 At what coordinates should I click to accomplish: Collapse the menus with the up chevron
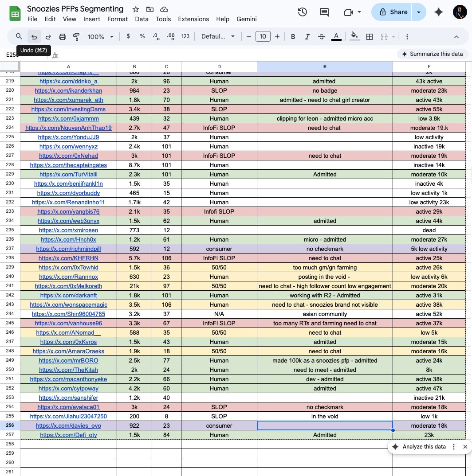click(x=456, y=37)
